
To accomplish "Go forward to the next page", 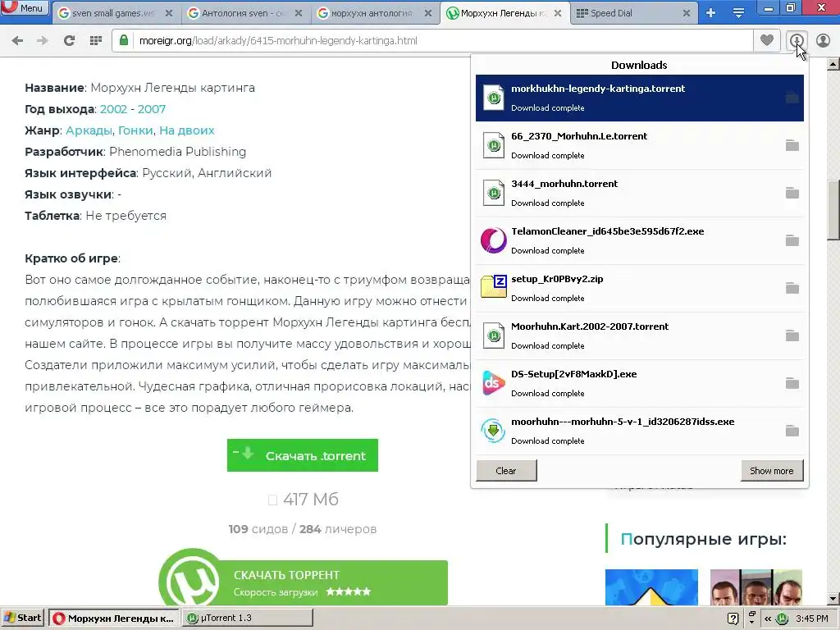I will [43, 40].
